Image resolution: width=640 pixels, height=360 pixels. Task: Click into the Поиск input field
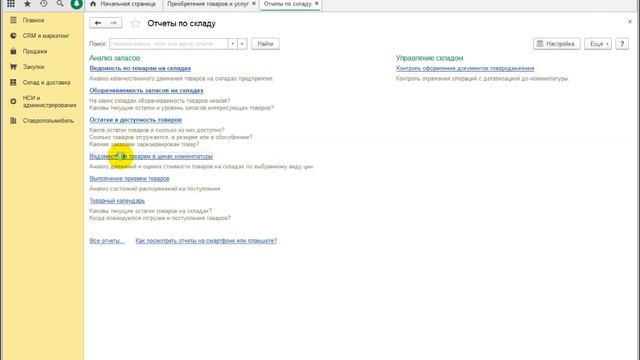[x=168, y=44]
